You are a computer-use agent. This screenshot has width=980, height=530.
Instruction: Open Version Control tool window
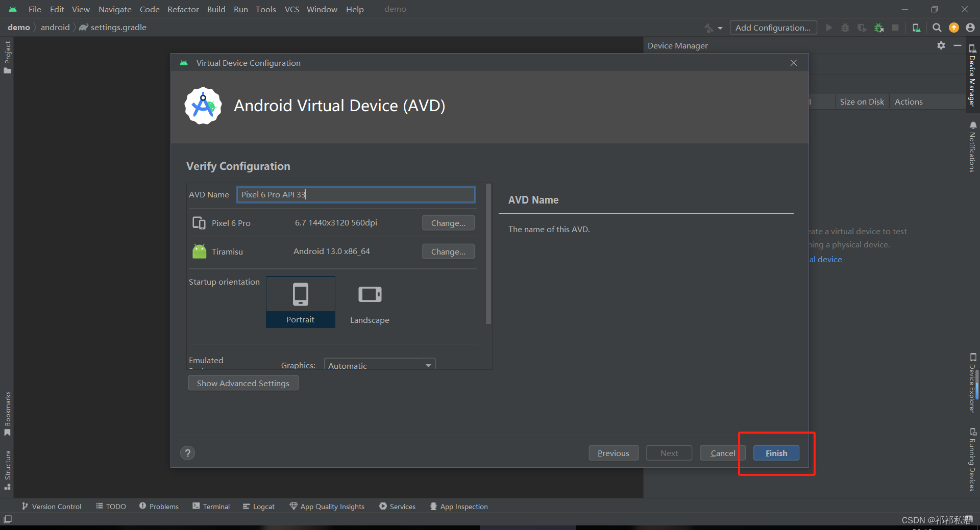(52, 507)
